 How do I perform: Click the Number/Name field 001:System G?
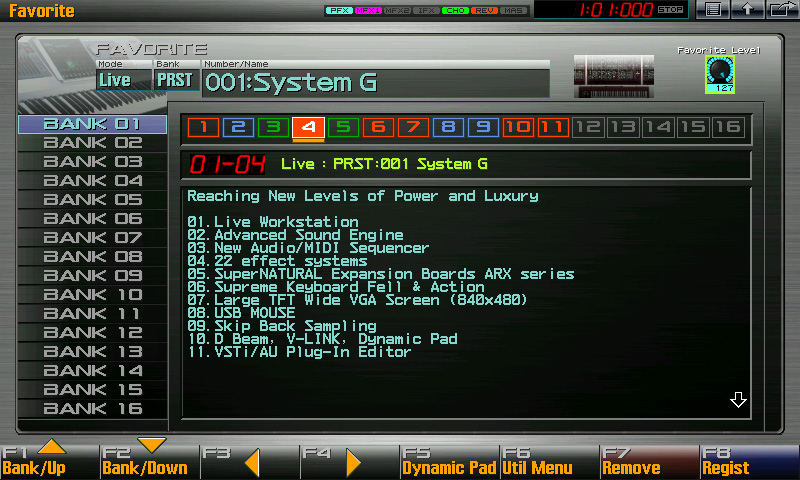point(376,83)
